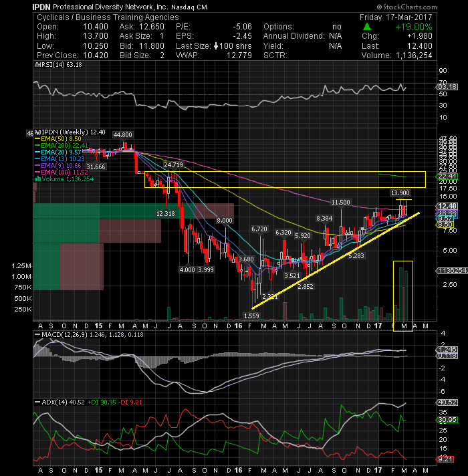Click the 1.246 MACD right-axis tag
This screenshot has height=476, width=468.
pos(447,350)
